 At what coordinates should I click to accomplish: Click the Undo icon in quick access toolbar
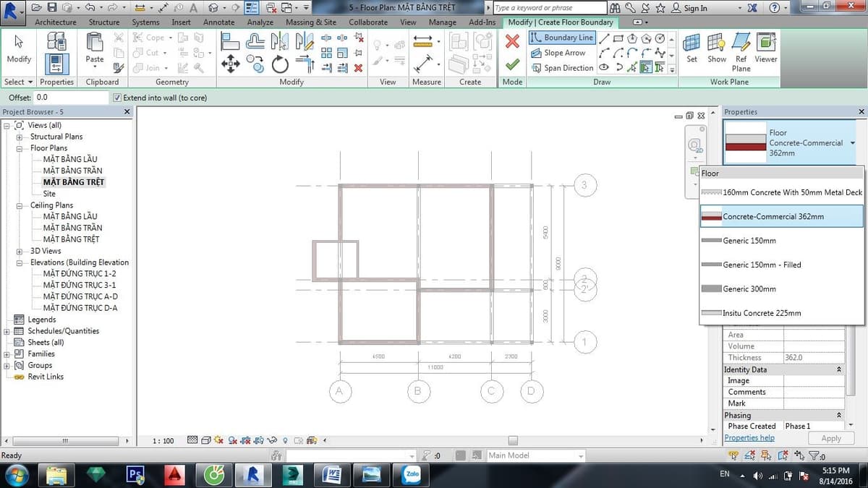coord(89,8)
